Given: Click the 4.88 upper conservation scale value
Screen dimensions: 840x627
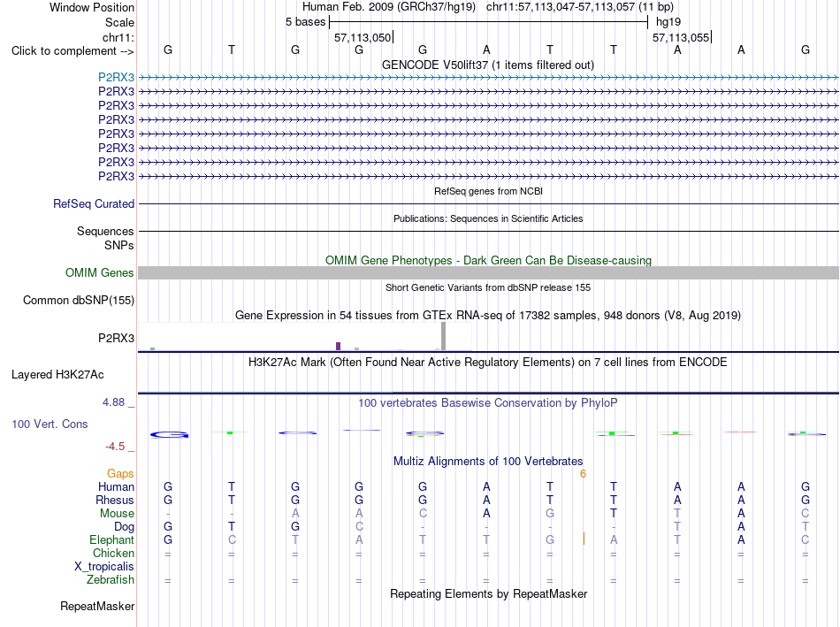Looking at the screenshot, I should click(x=113, y=401).
